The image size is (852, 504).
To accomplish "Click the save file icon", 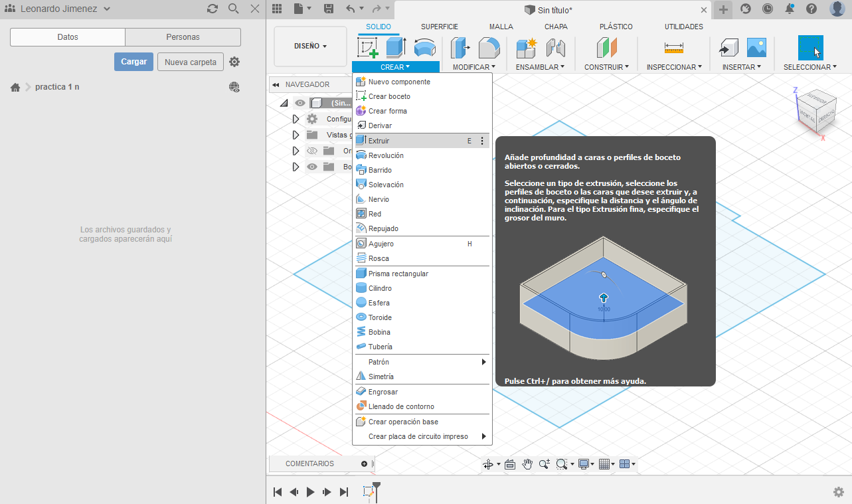I will (329, 9).
